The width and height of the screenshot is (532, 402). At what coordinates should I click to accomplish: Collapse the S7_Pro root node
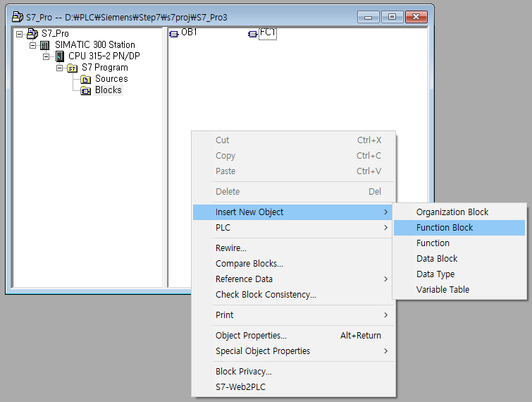(x=19, y=34)
